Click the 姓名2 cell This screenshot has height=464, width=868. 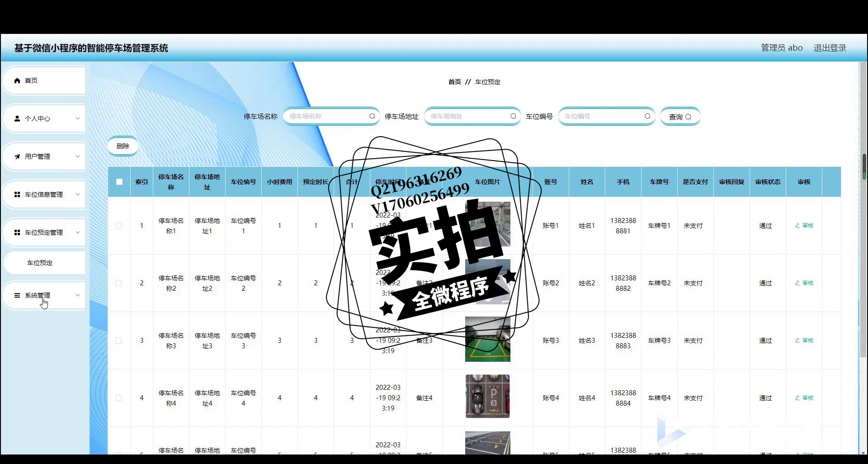click(587, 283)
